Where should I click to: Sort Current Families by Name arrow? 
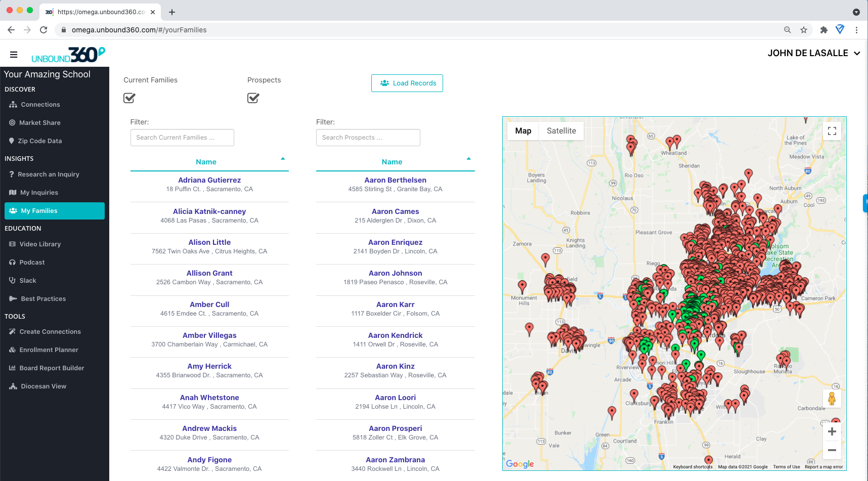pos(283,159)
